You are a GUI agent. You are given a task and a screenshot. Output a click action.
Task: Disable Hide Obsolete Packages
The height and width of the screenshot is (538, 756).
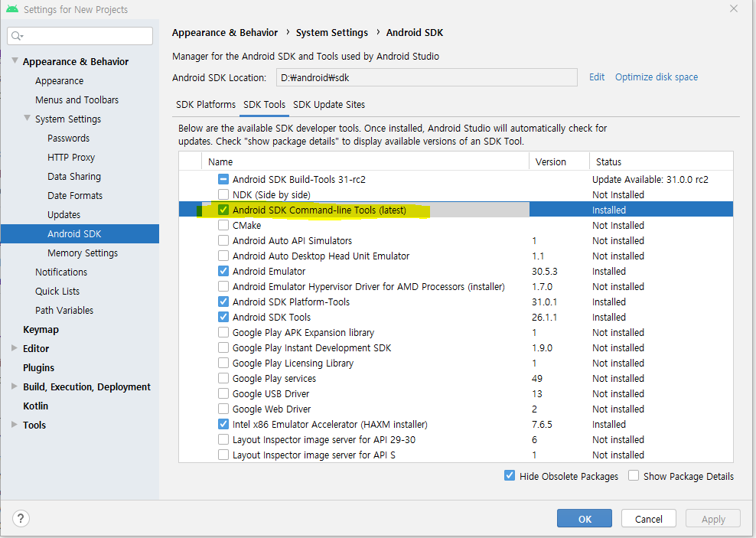(x=510, y=476)
